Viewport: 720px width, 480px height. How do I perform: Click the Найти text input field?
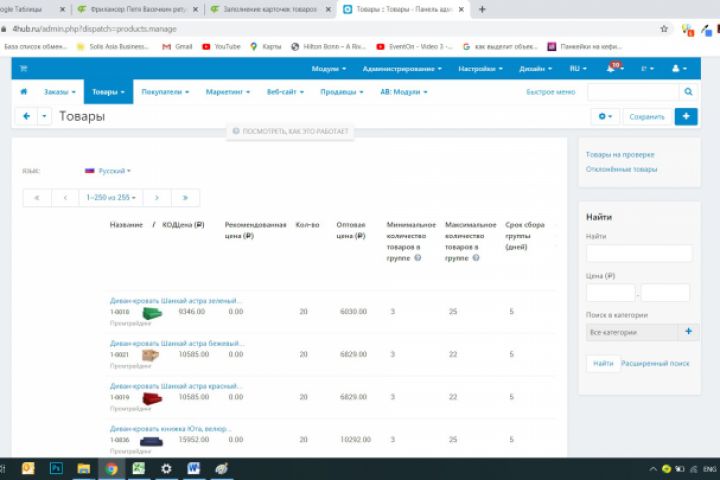coord(639,253)
